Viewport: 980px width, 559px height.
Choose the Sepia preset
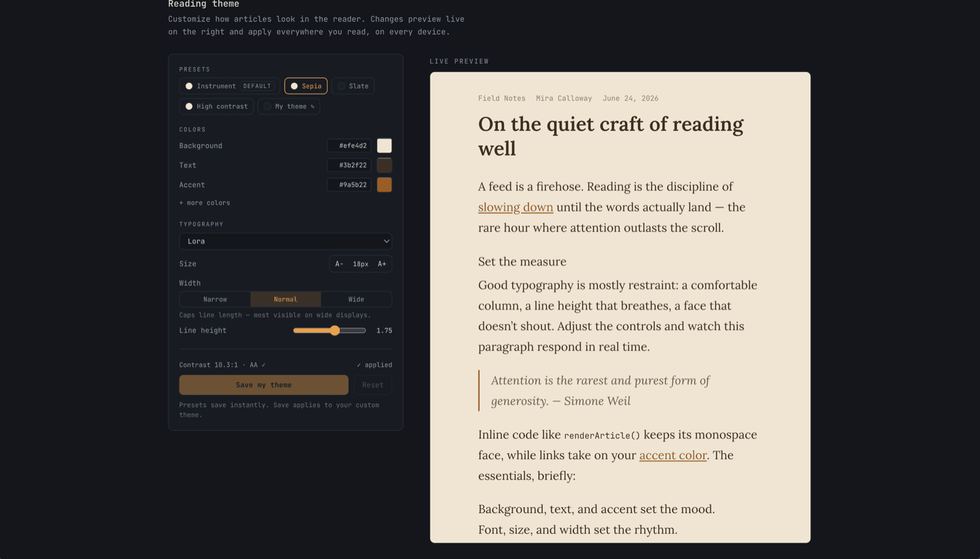(306, 86)
